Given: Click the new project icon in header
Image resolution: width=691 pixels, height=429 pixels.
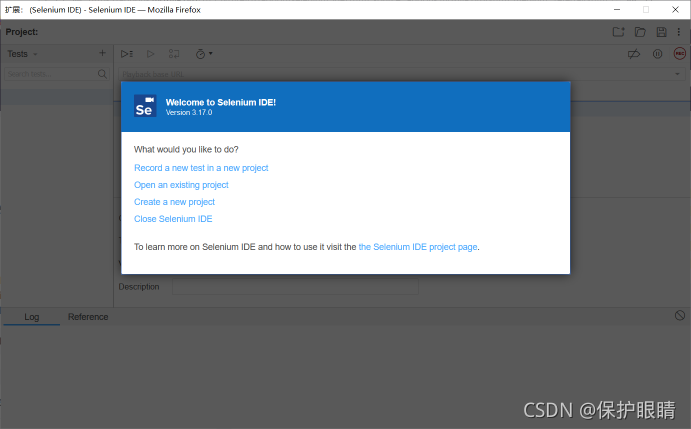Looking at the screenshot, I should point(619,32).
